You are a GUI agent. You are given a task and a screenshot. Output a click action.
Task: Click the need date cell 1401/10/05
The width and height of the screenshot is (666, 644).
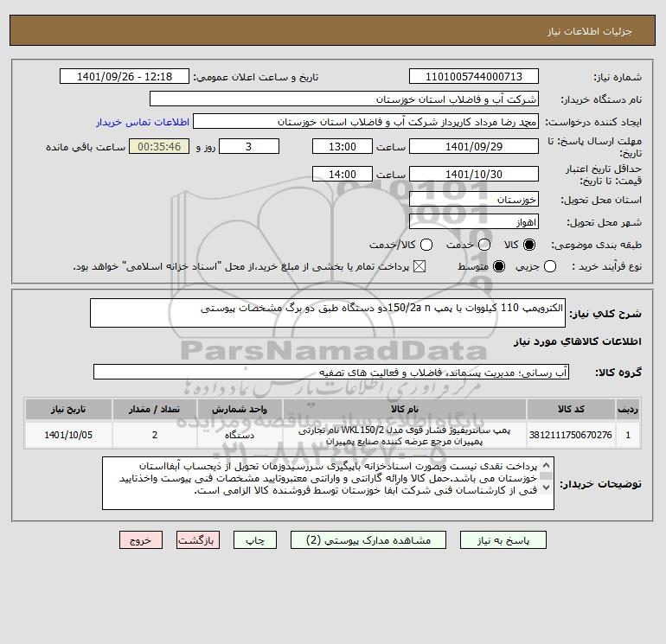(68, 435)
